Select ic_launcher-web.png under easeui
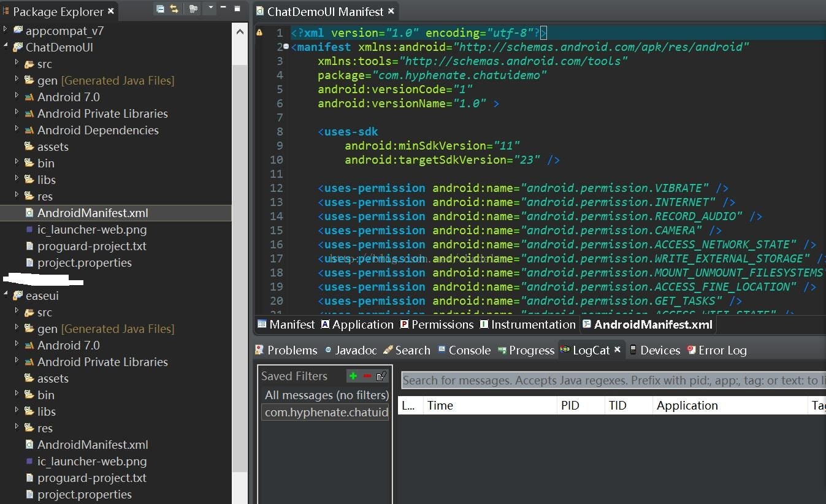Screen dimensions: 826x504 click(92, 461)
